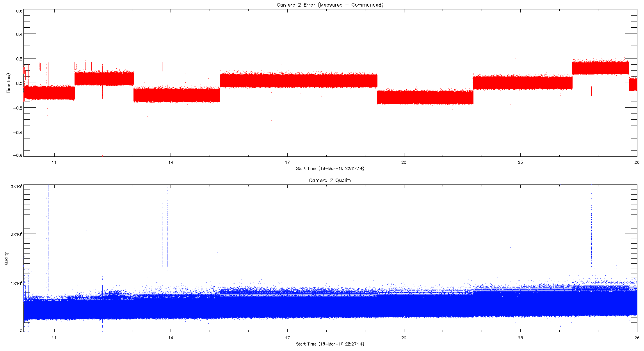Image resolution: width=644 pixels, height=351 pixels.
Task: Click x-axis tick label 11 on the quality plot
Action: (54, 338)
